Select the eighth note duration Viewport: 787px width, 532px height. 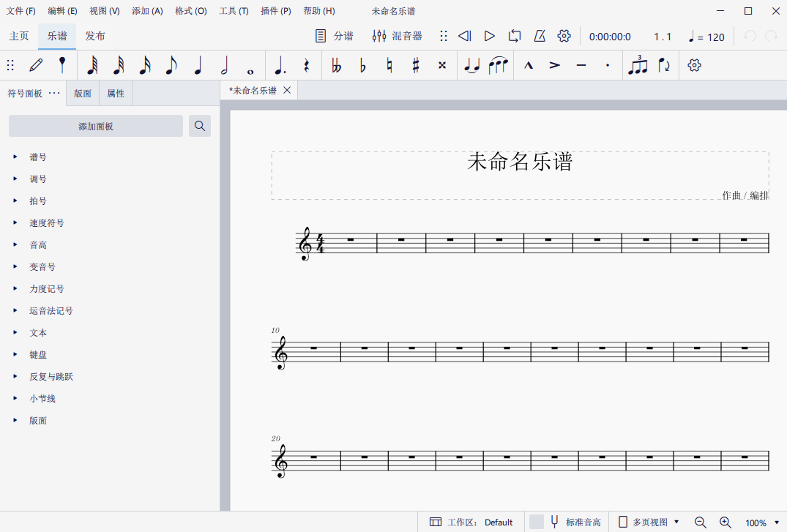pos(171,65)
